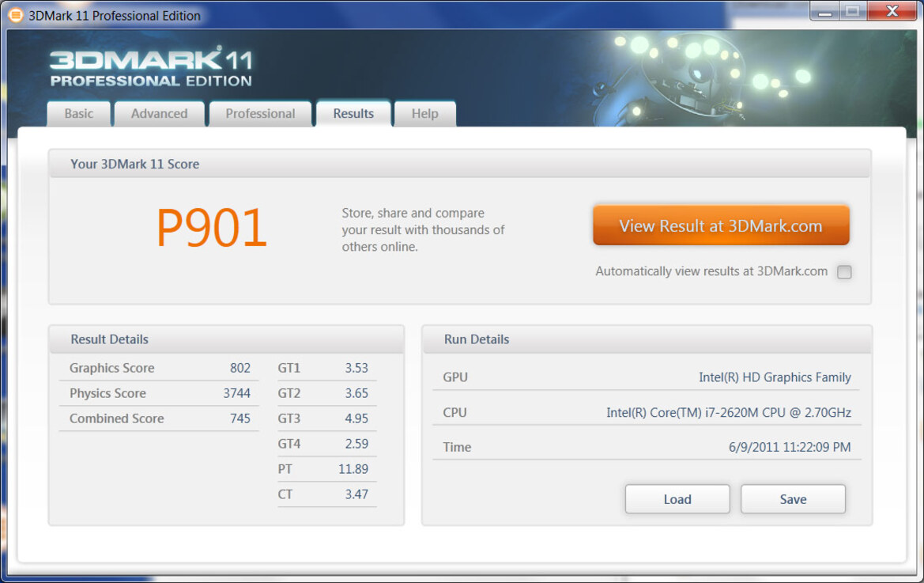Enable automatically view results at 3DMark.com checkbox
This screenshot has width=924, height=583.
(844, 272)
